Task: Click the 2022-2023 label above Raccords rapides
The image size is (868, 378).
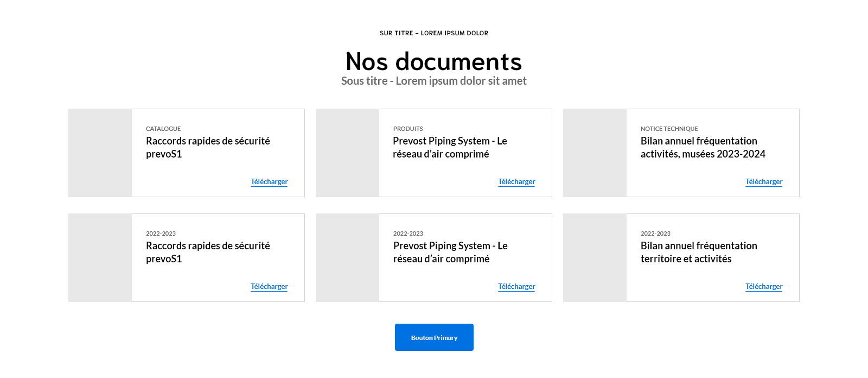Action: [161, 234]
